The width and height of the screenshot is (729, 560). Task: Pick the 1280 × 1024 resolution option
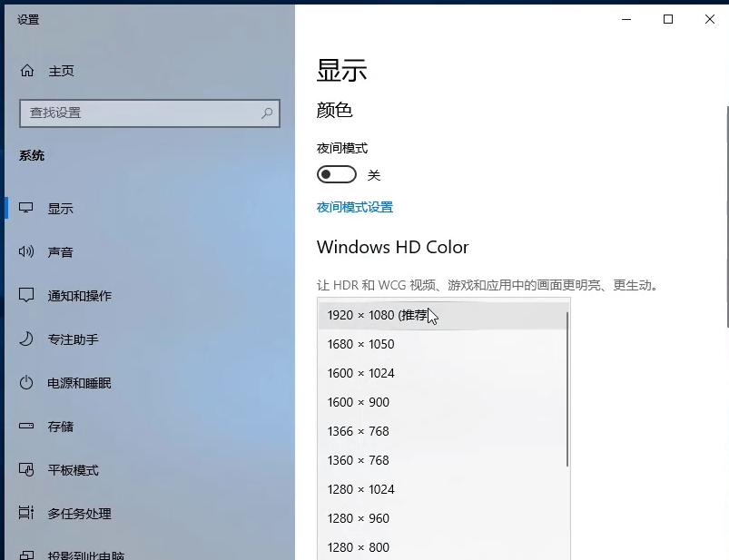click(361, 489)
